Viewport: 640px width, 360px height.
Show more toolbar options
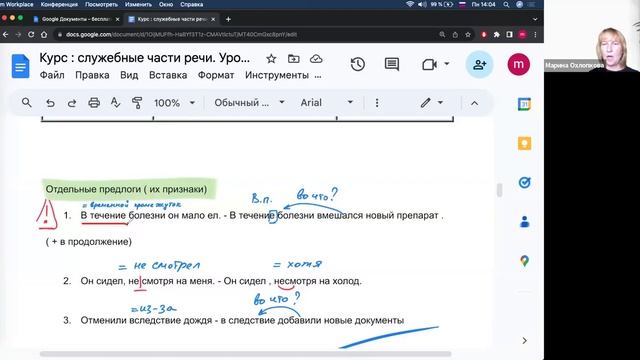tap(377, 103)
